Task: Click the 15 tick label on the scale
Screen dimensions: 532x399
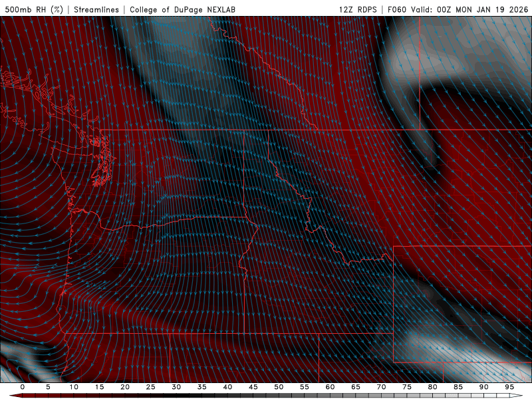Action: [x=99, y=387]
